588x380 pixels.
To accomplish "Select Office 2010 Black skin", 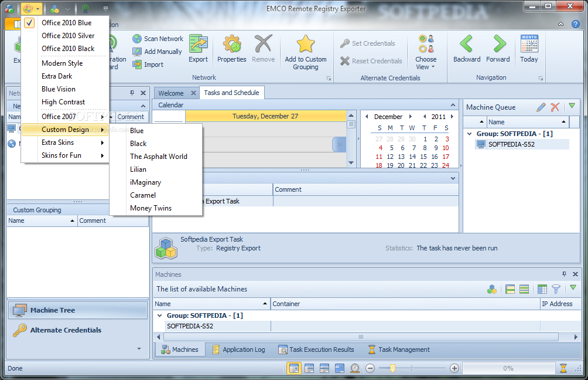I will click(x=65, y=49).
